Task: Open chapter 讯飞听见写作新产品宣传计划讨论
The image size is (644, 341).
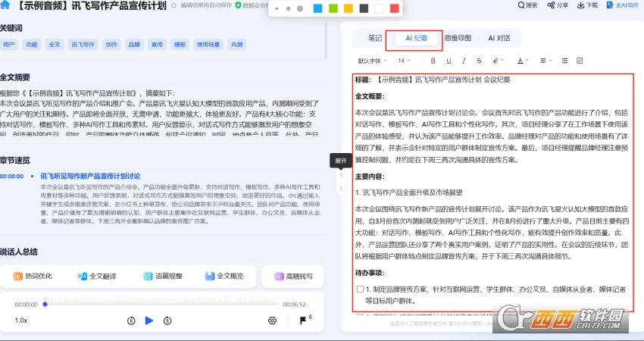Action: [x=90, y=177]
